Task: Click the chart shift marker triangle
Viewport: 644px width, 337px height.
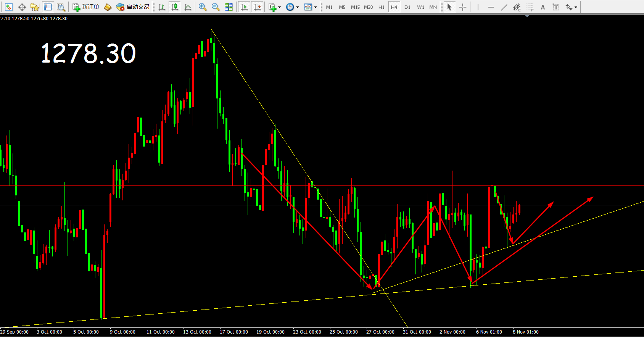Action: pos(527,16)
